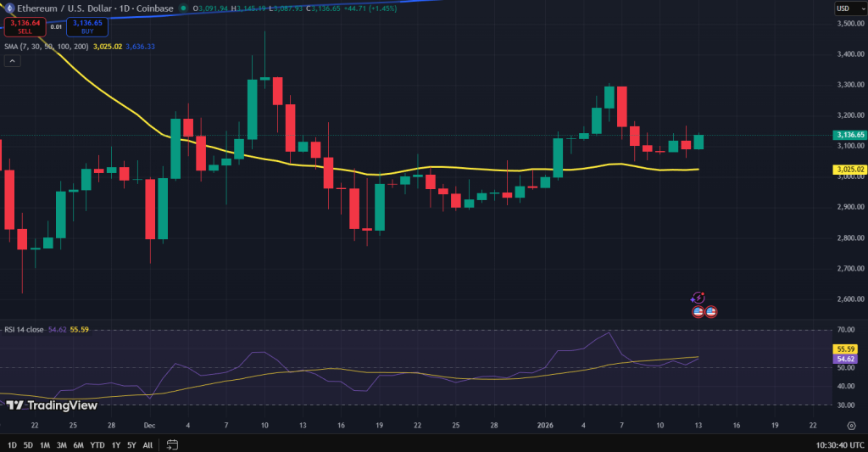Select the All time range

(x=147, y=445)
